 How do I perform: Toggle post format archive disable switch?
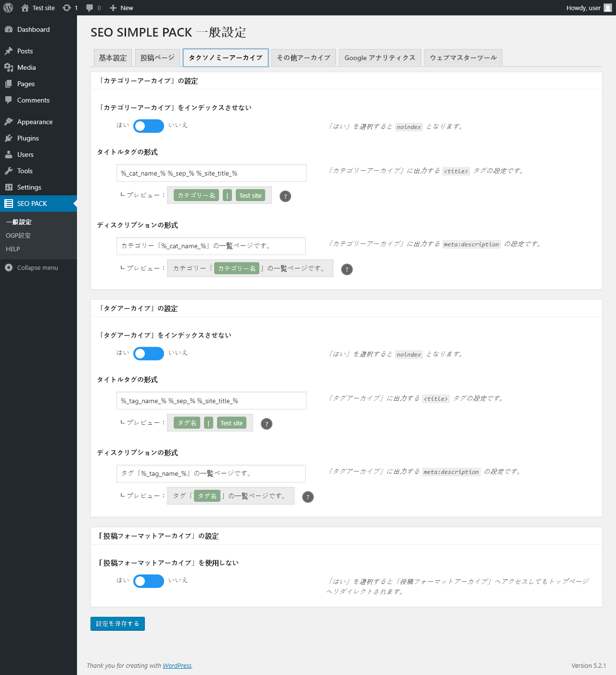click(x=149, y=581)
